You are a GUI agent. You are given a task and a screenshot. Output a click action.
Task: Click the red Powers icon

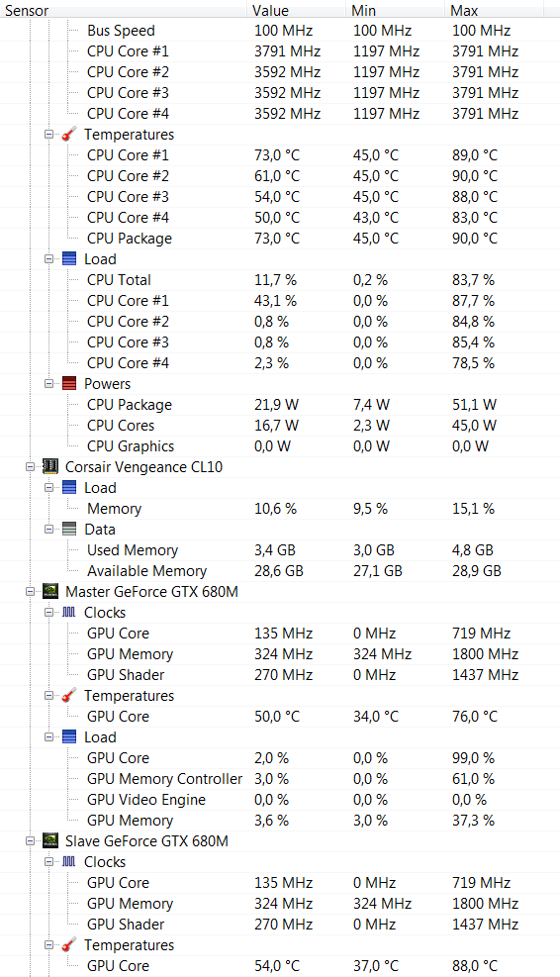(69, 384)
